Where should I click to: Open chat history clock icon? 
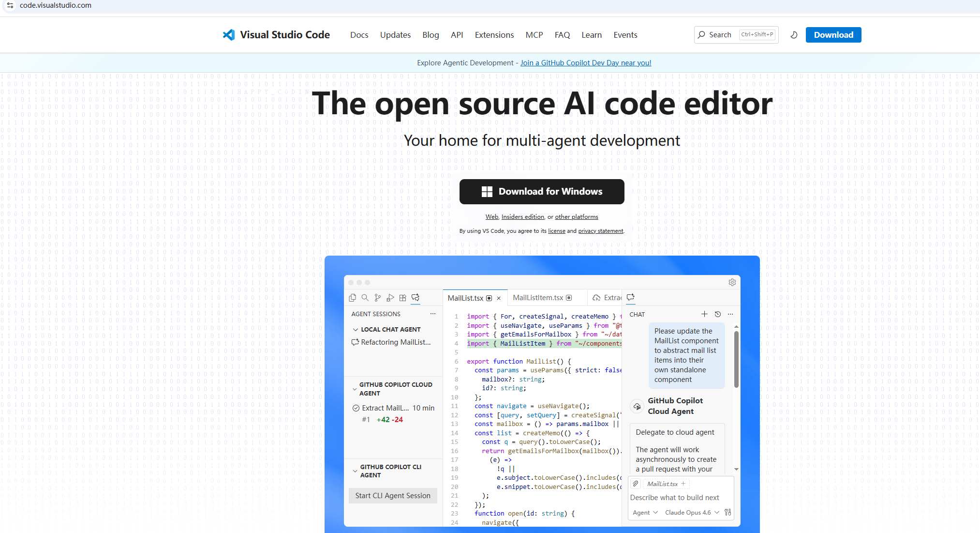pyautogui.click(x=718, y=314)
